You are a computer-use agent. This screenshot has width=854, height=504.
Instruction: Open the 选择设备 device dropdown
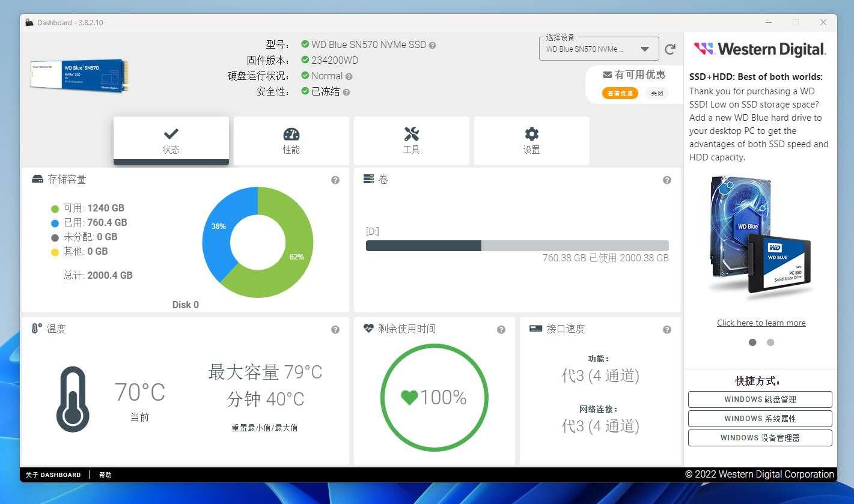[599, 49]
